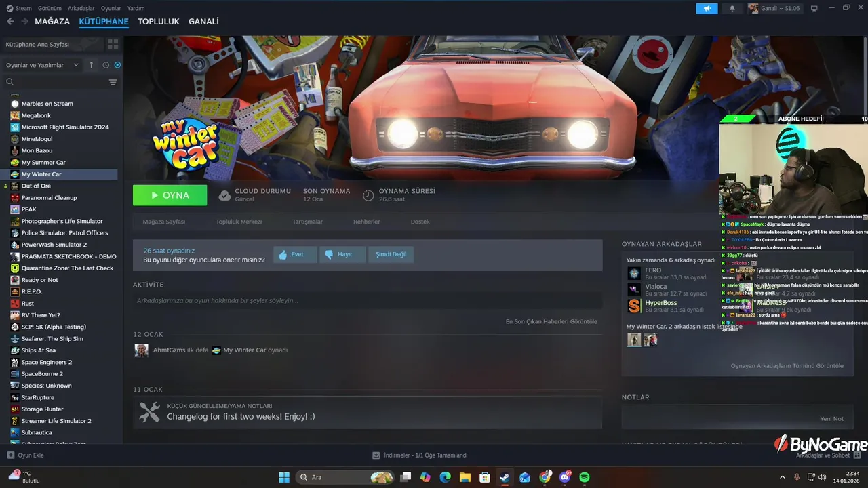Open the Mağaza Sayfası link

pyautogui.click(x=164, y=222)
